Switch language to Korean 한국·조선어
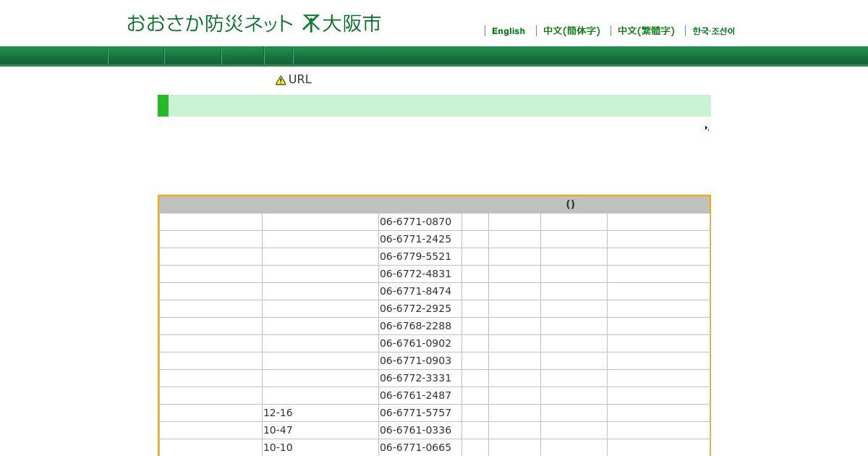 713,31
